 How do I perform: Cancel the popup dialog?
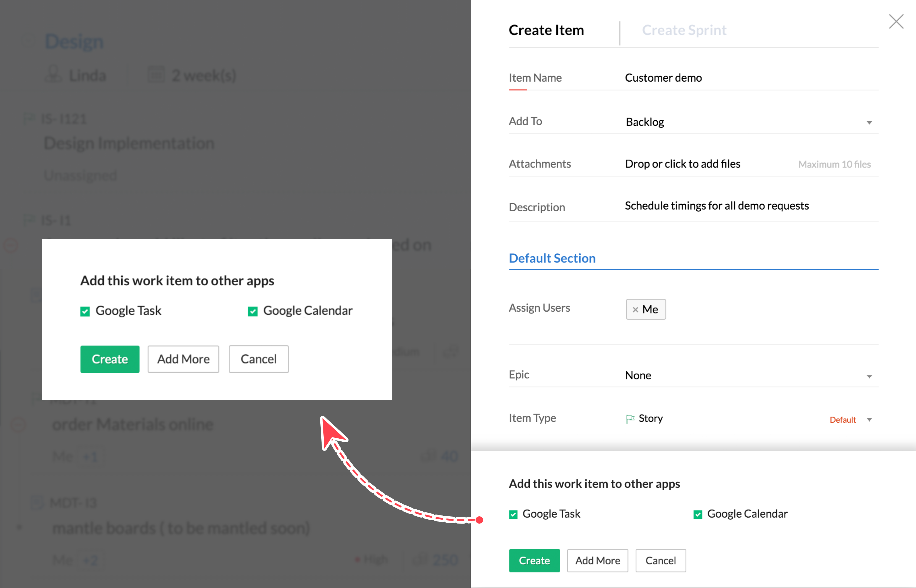pyautogui.click(x=259, y=359)
